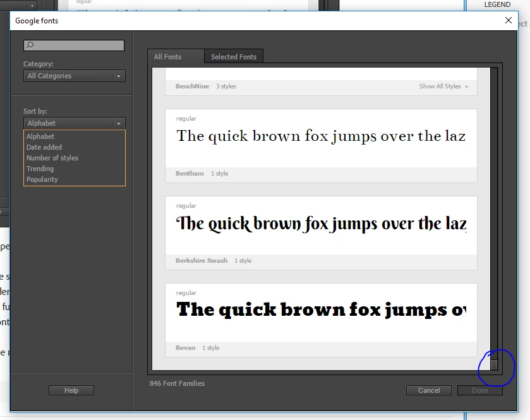Viewport: 530px width, 420px height.
Task: Open the All Categories dropdown
Action: tap(75, 76)
